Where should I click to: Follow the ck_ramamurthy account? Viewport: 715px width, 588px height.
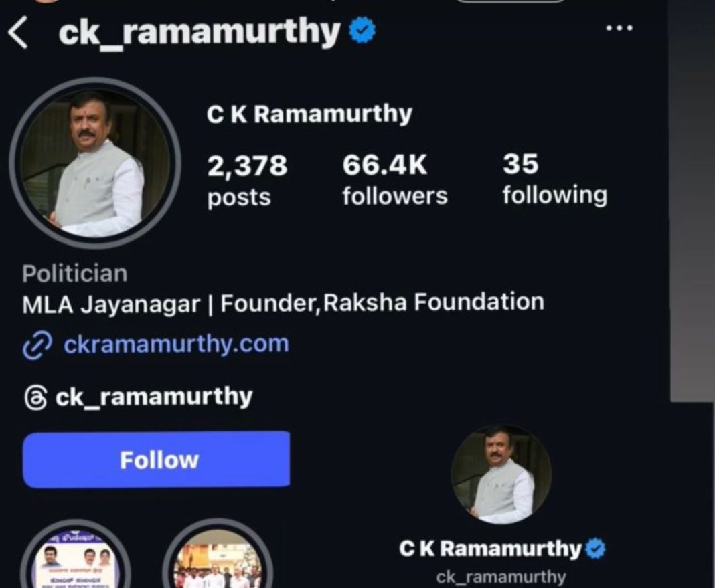click(157, 459)
